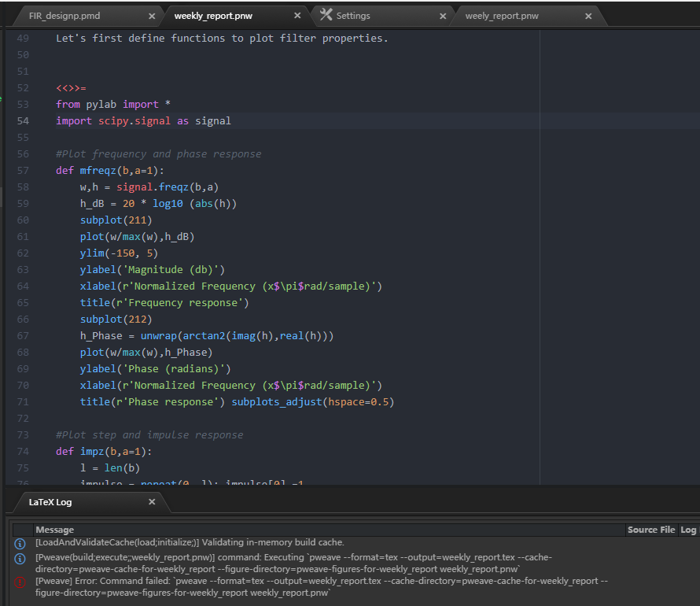Viewport: 700px width, 606px height.
Task: Click the info icon on build cache message
Action: pyautogui.click(x=20, y=542)
